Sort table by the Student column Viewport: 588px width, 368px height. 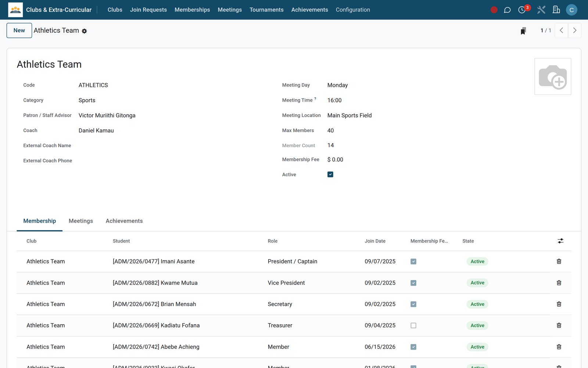click(121, 241)
